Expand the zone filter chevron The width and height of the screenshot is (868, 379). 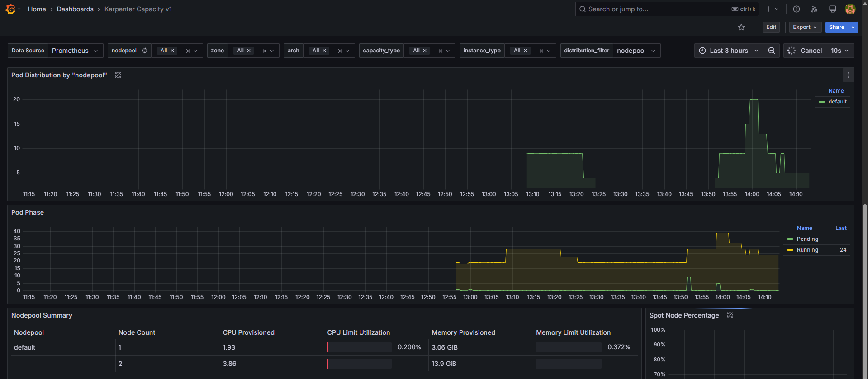click(272, 51)
